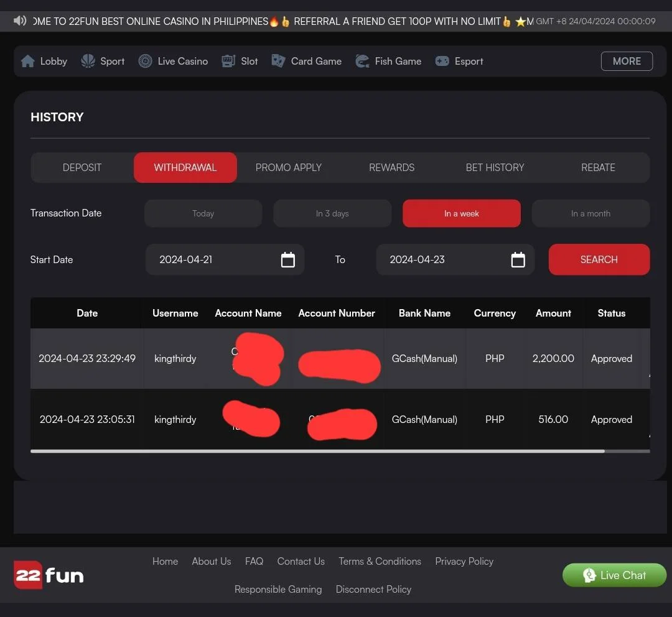Switch to the REBATE tab
This screenshot has width=672, height=617.
[x=599, y=167]
